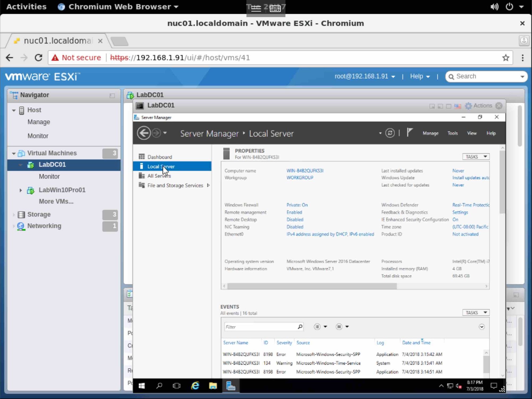This screenshot has width=532, height=399.
Task: Click More VMs... in Navigator
Action: [56, 201]
